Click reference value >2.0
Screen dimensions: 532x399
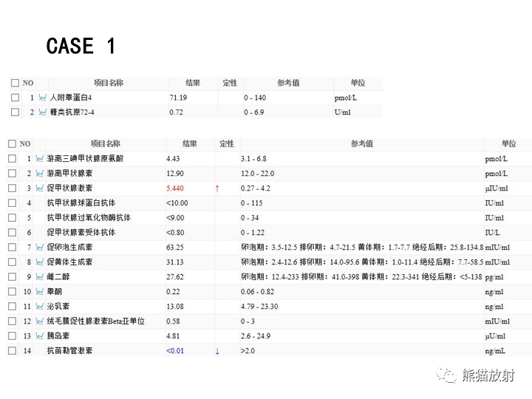coord(248,351)
